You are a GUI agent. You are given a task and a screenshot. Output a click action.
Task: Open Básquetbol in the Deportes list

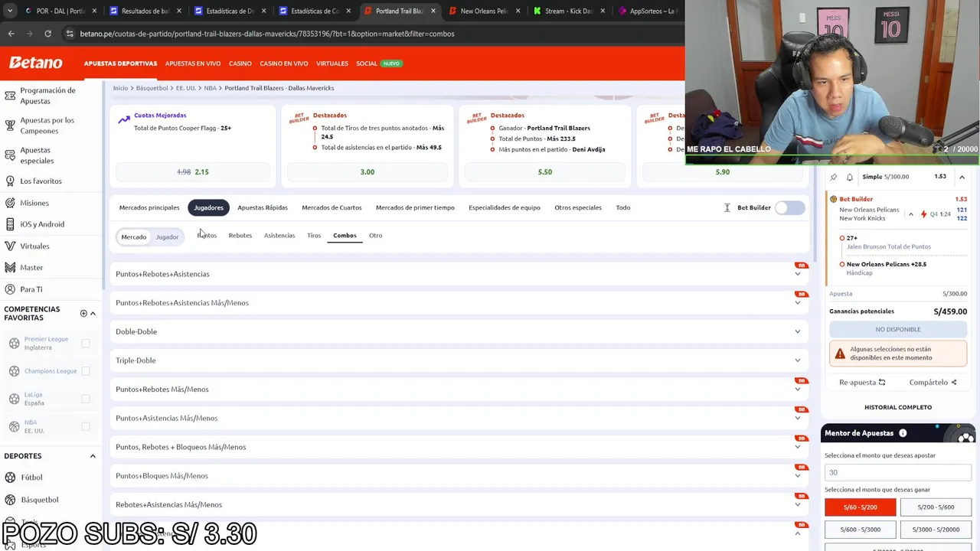pyautogui.click(x=40, y=500)
